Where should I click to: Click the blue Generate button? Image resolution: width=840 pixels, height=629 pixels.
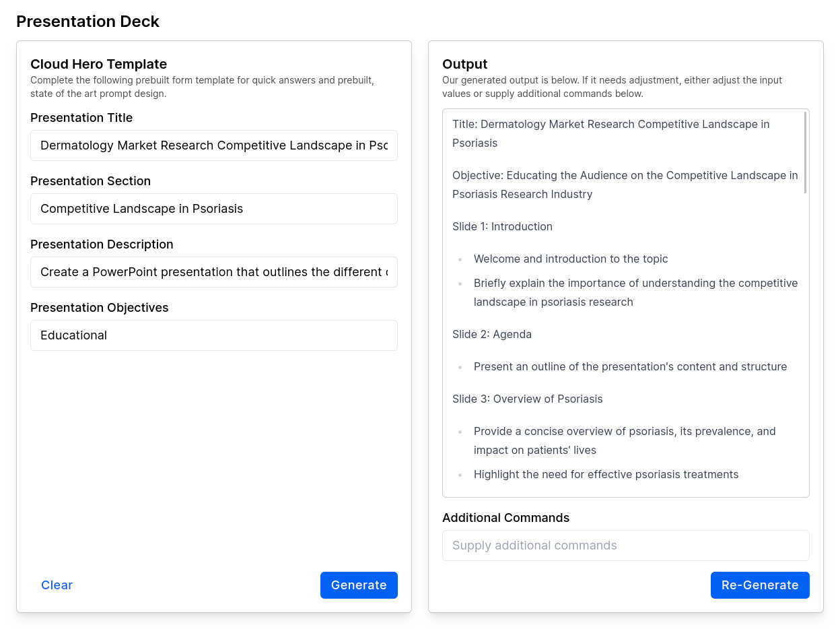pyautogui.click(x=358, y=585)
